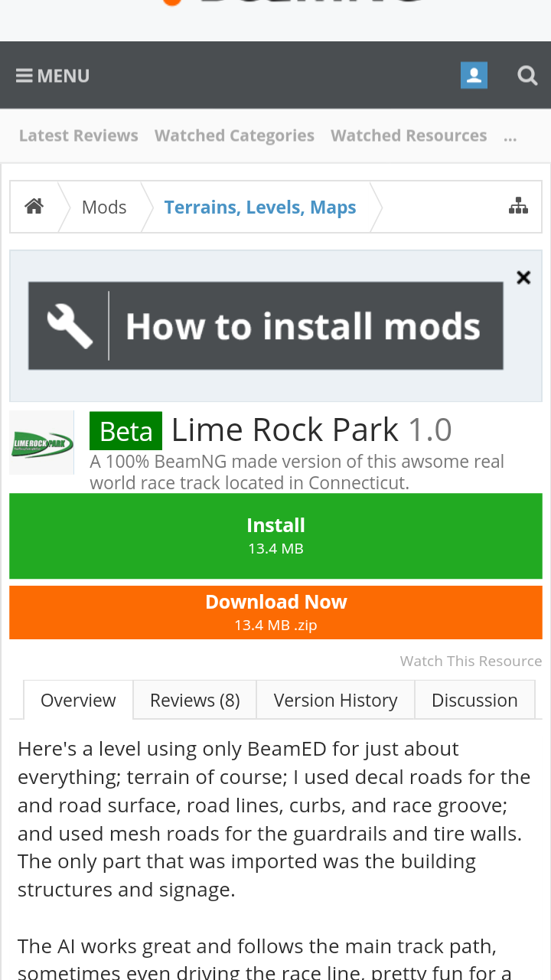Switch to the Version History tab
Viewport: 551px width, 980px height.
pos(335,700)
